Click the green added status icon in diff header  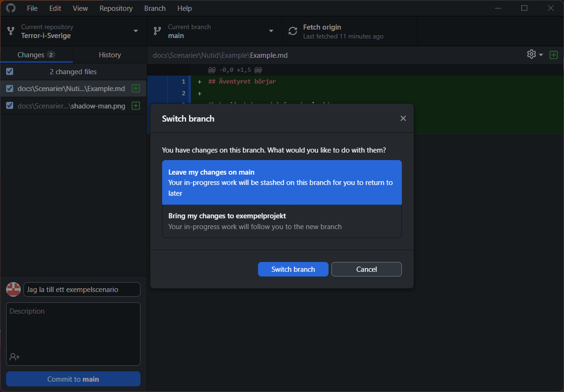[x=554, y=55]
